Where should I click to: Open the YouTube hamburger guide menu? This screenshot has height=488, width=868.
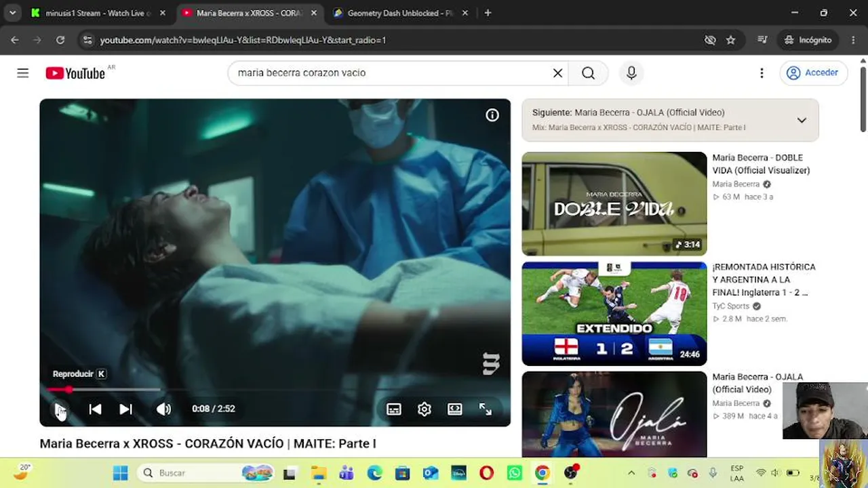(23, 73)
